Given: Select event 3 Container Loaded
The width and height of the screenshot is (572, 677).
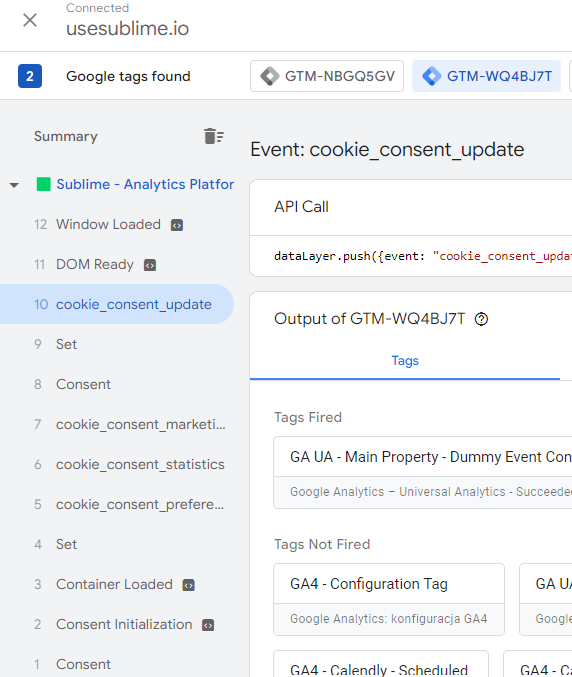Looking at the screenshot, I should pyautogui.click(x=117, y=584).
